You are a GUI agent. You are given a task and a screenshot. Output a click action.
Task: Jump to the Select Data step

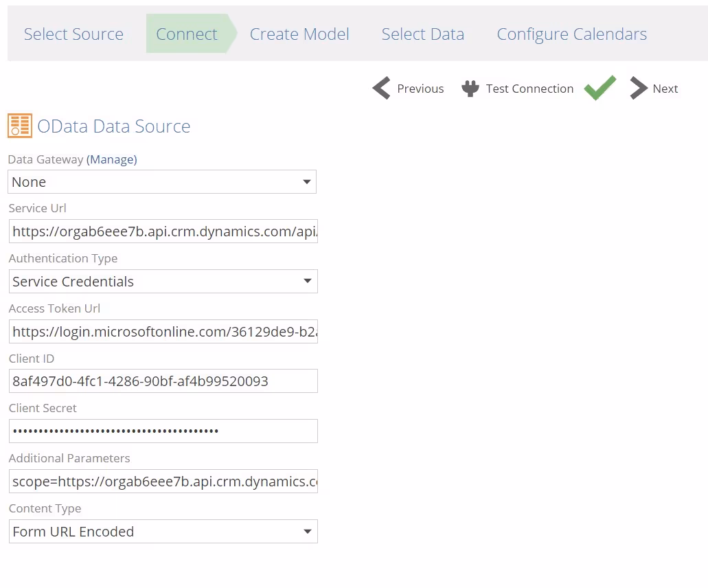(x=422, y=34)
